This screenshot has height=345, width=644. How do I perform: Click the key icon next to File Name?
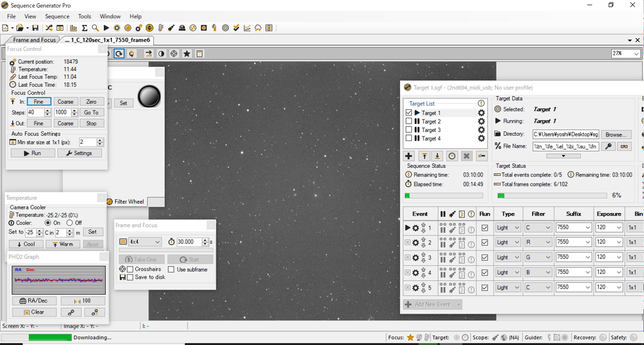pos(608,146)
